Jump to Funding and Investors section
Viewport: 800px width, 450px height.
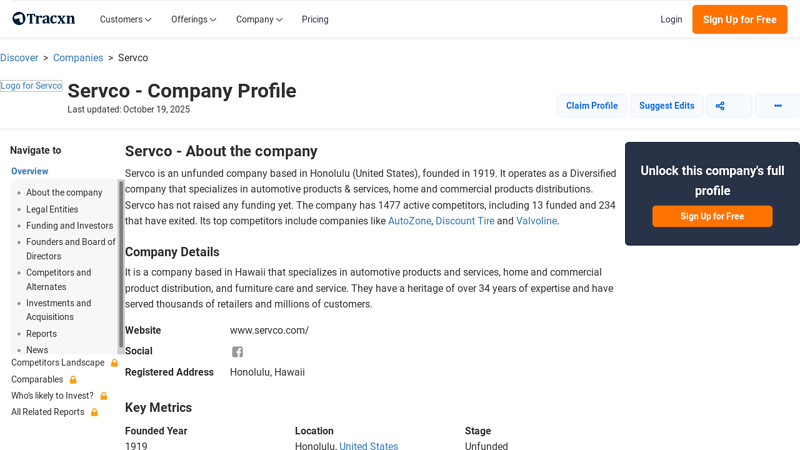click(x=69, y=226)
